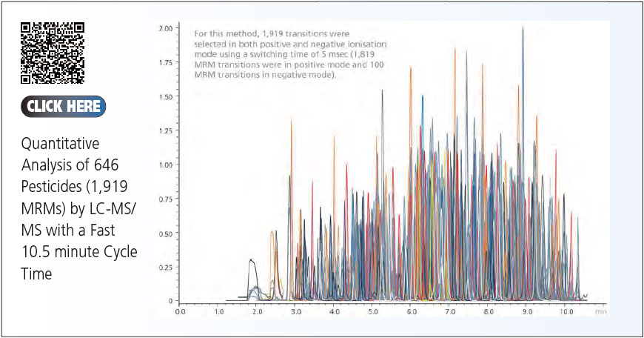This screenshot has height=338, width=644.
Task: Click the 1.25 y-axis label
Action: tap(166, 130)
